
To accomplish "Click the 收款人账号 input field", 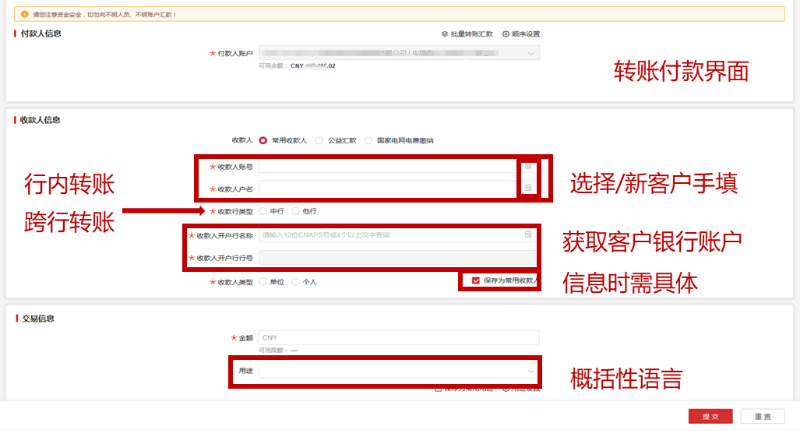I will tap(385, 167).
